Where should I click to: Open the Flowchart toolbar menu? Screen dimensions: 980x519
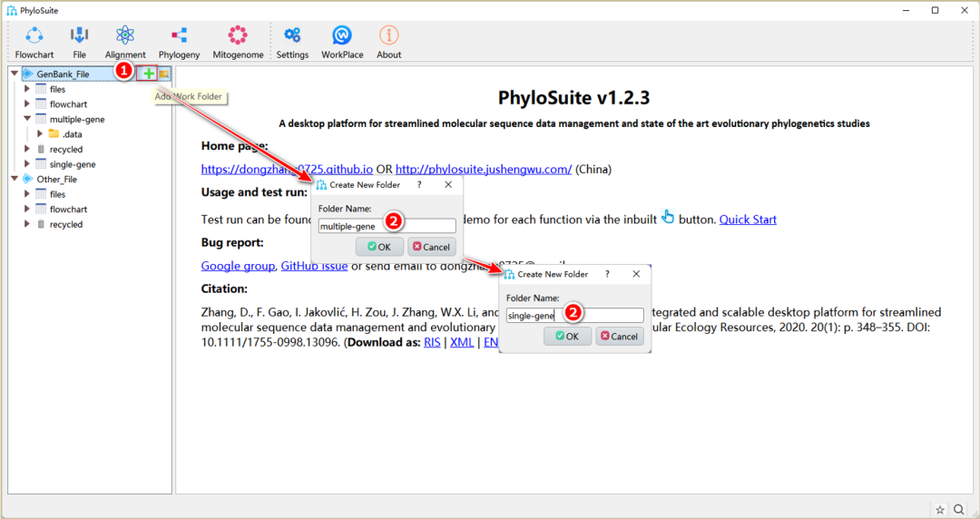(34, 43)
